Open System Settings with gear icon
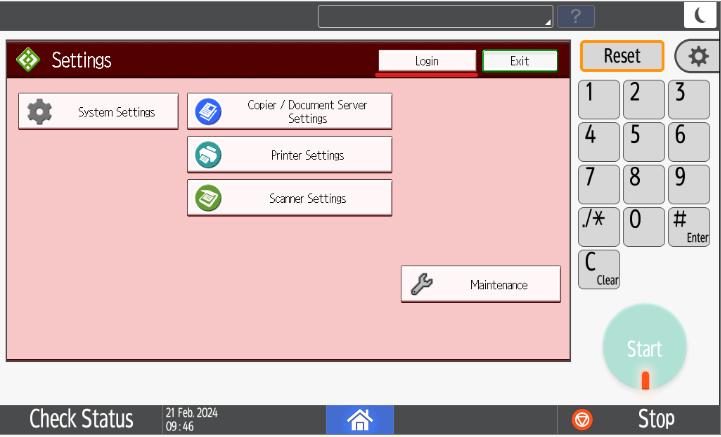This screenshot has width=721, height=437. (98, 112)
